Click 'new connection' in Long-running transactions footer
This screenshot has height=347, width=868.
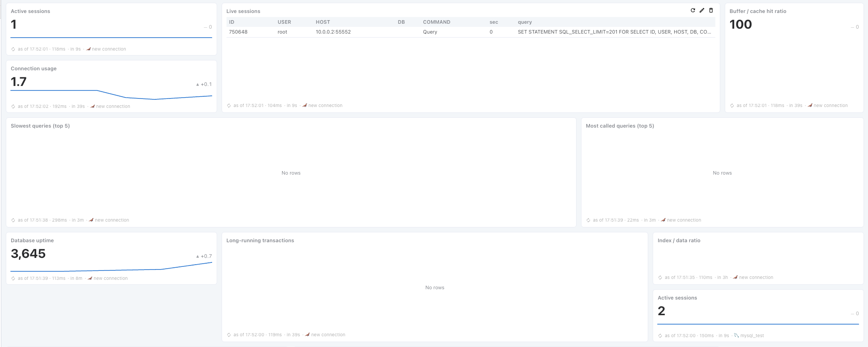[x=328, y=335]
